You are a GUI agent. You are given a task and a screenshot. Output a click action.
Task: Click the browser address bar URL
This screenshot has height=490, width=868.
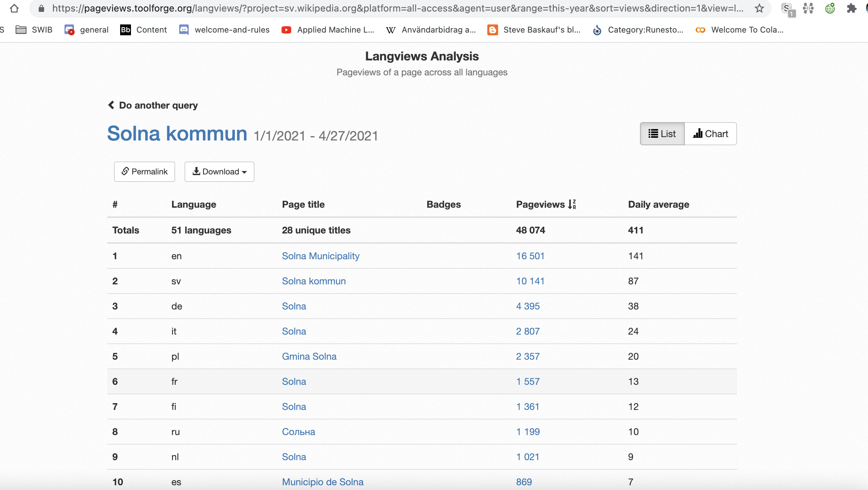click(397, 8)
